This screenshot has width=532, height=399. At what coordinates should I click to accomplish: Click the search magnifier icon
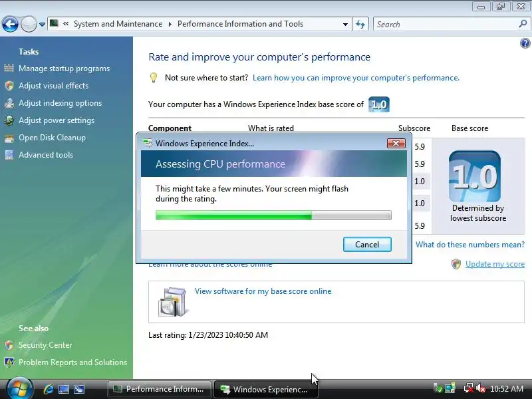[523, 24]
